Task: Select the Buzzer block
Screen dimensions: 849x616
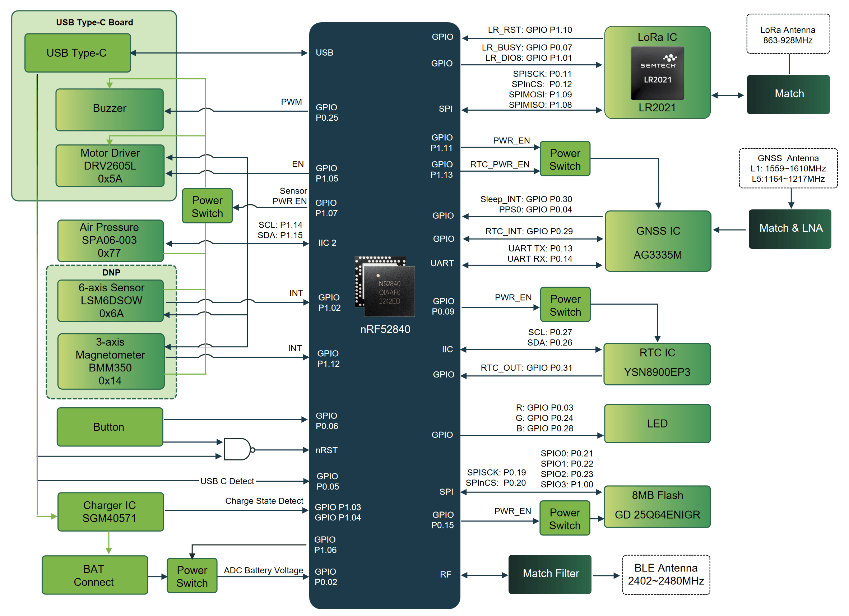Action: click(x=110, y=109)
